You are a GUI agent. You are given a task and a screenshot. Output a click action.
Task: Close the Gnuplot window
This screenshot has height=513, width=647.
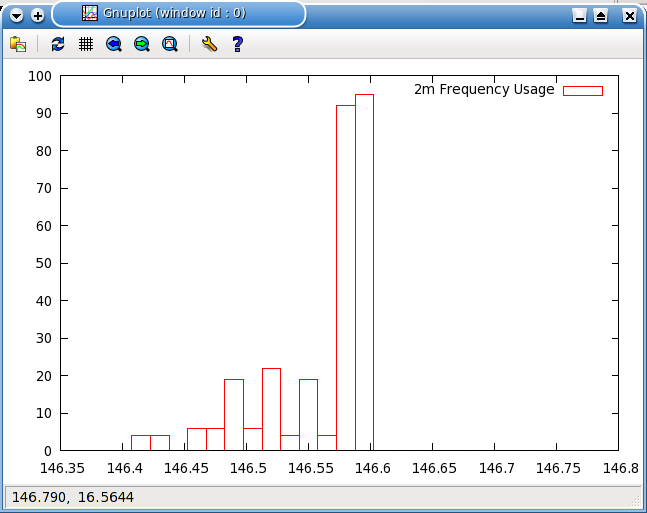pos(629,15)
